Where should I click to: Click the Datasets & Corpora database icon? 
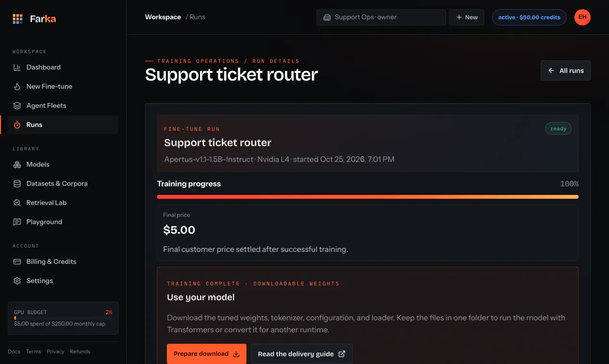[x=17, y=184]
